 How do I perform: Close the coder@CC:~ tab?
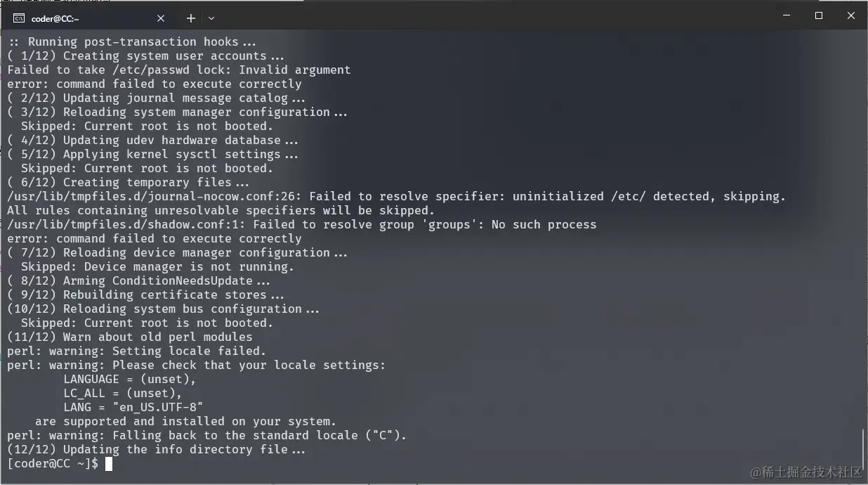(160, 18)
